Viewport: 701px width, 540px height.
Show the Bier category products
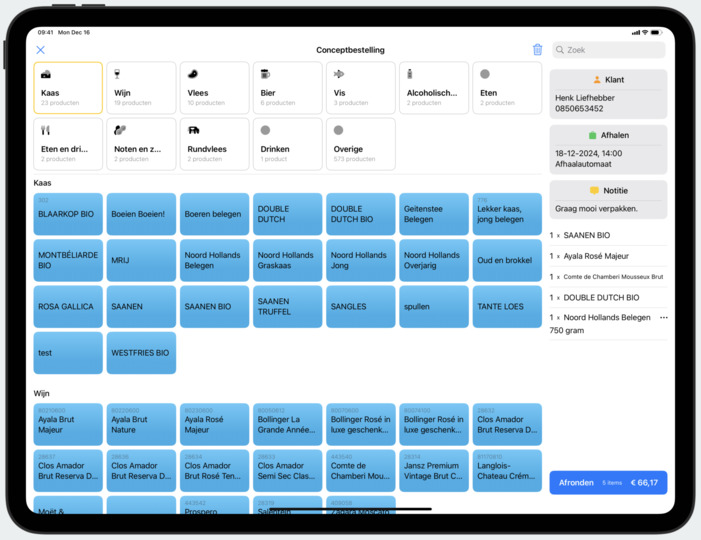(x=287, y=88)
